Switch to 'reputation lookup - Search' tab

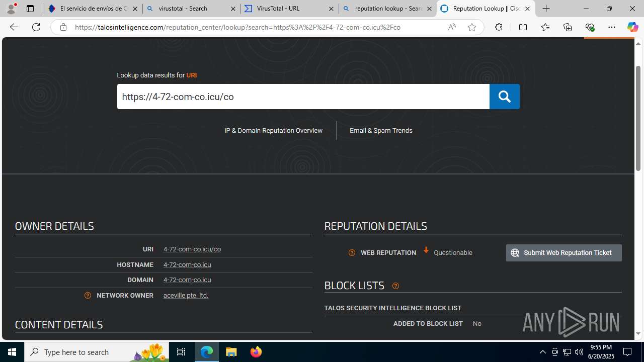[387, 9]
